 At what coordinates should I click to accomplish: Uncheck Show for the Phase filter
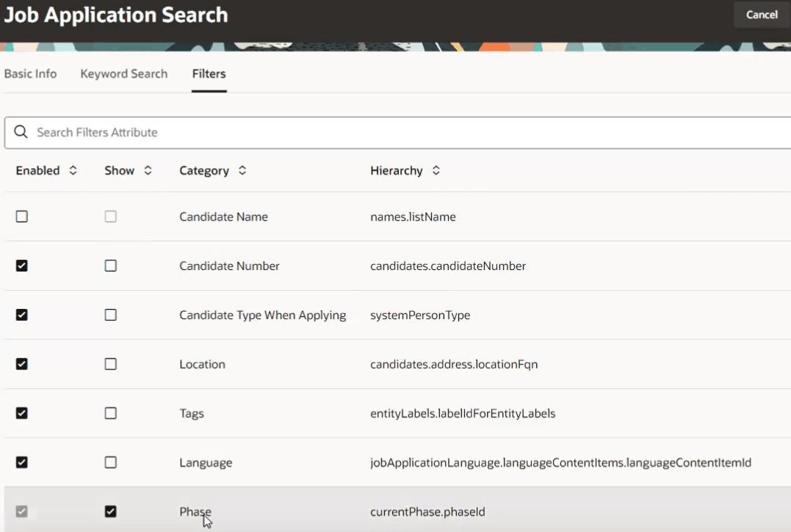[x=110, y=512]
